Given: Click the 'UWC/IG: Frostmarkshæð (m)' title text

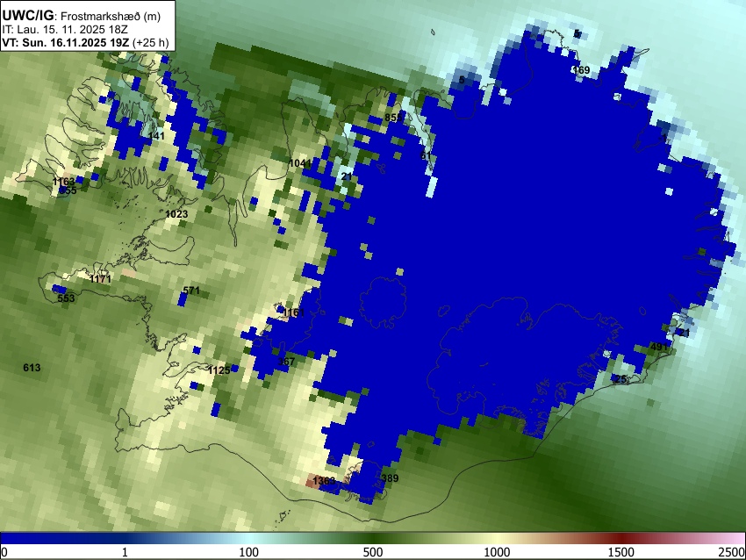Looking at the screenshot, I should tap(82, 16).
